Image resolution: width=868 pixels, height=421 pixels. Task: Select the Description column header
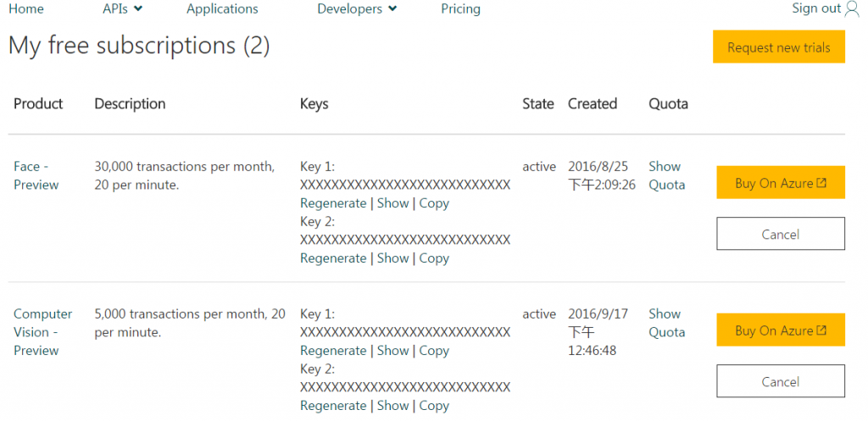(130, 103)
